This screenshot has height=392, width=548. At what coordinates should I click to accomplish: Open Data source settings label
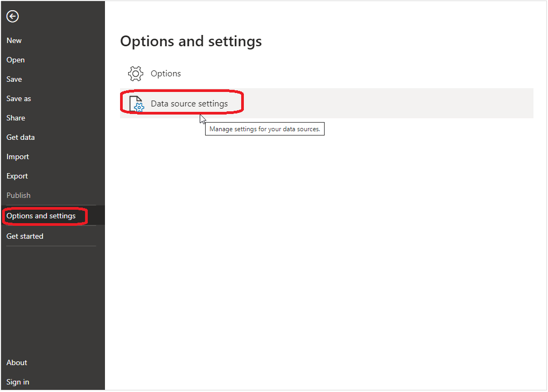point(189,104)
